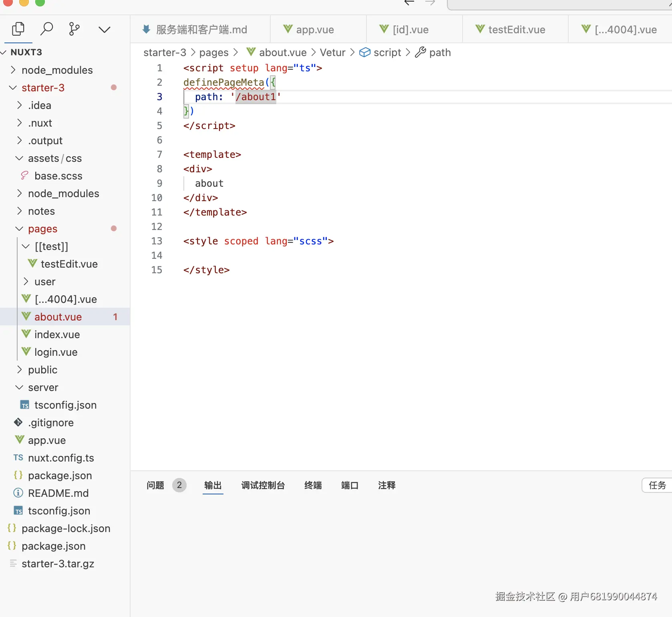Switch to the app.vue editor tab
The image size is (672, 617).
click(x=318, y=30)
